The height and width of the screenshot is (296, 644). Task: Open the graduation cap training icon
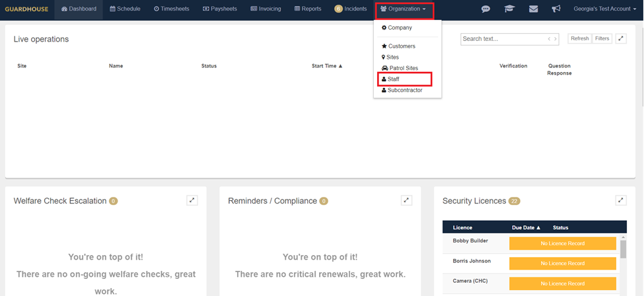pyautogui.click(x=510, y=9)
